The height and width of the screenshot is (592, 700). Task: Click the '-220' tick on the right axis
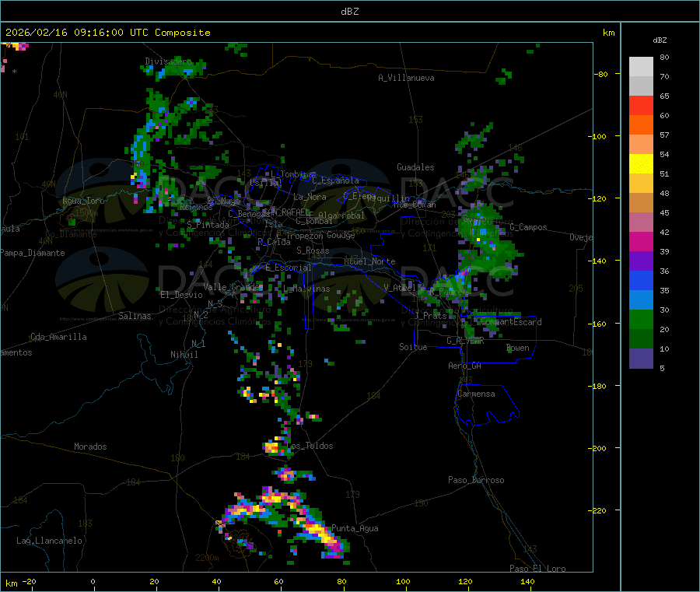pyautogui.click(x=597, y=510)
